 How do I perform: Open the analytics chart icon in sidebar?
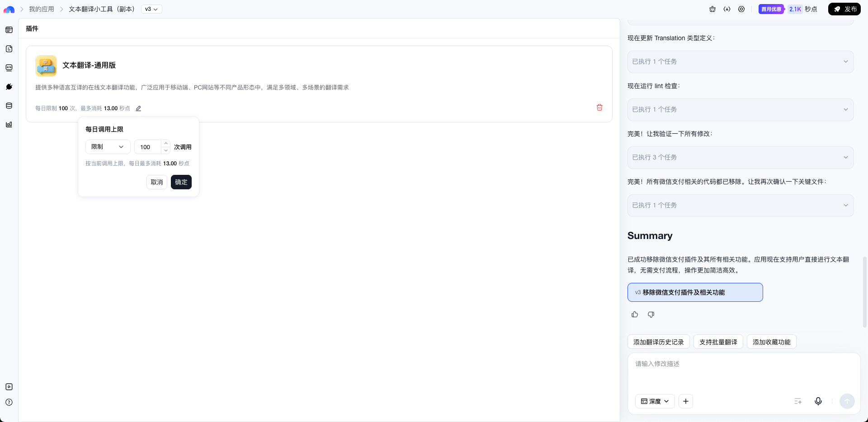(x=9, y=125)
